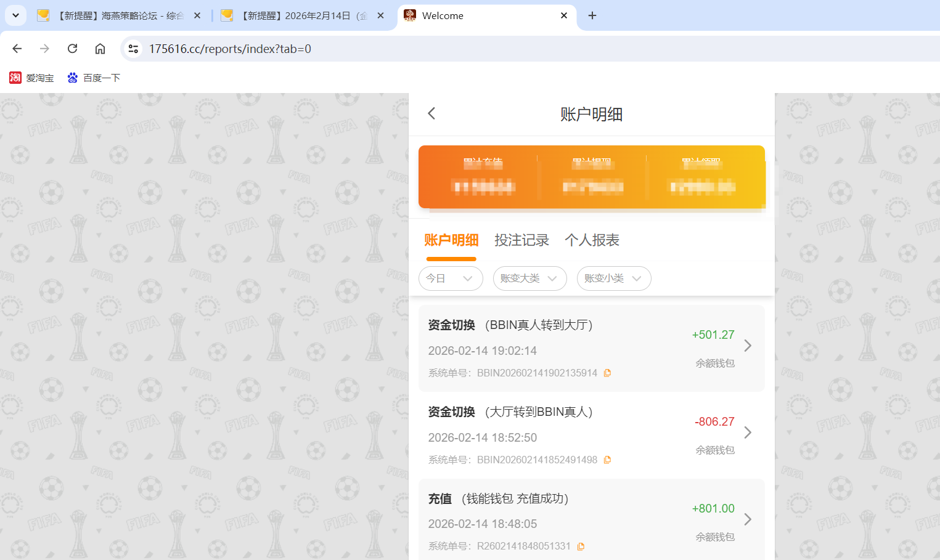The image size is (940, 560).
Task: Copy order number BBIN202602141852491498 via copy icon
Action: (x=608, y=459)
